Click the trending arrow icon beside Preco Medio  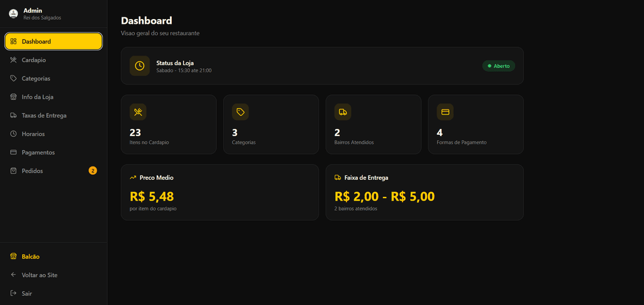point(133,177)
